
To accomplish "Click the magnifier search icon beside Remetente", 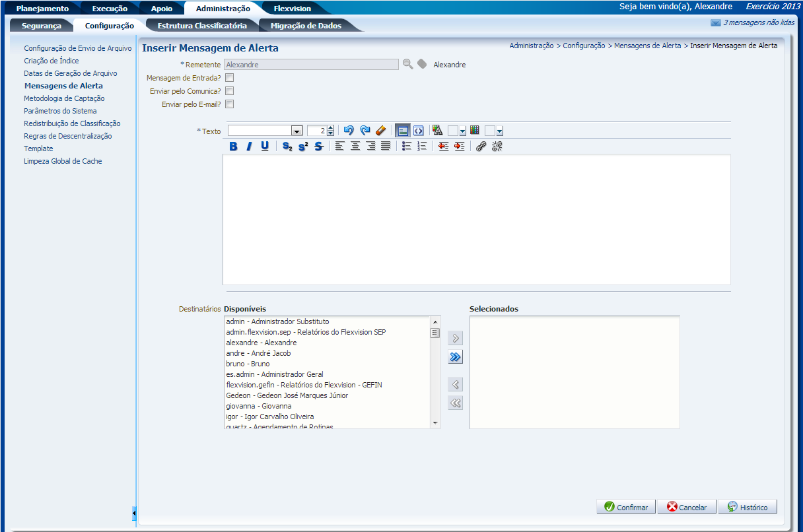I will (407, 64).
